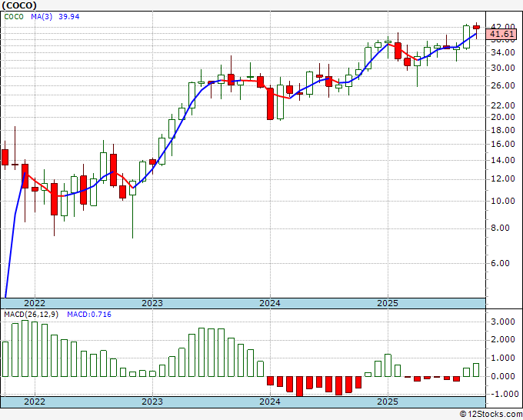Select the 22.00 price axis label

pyautogui.click(x=503, y=105)
